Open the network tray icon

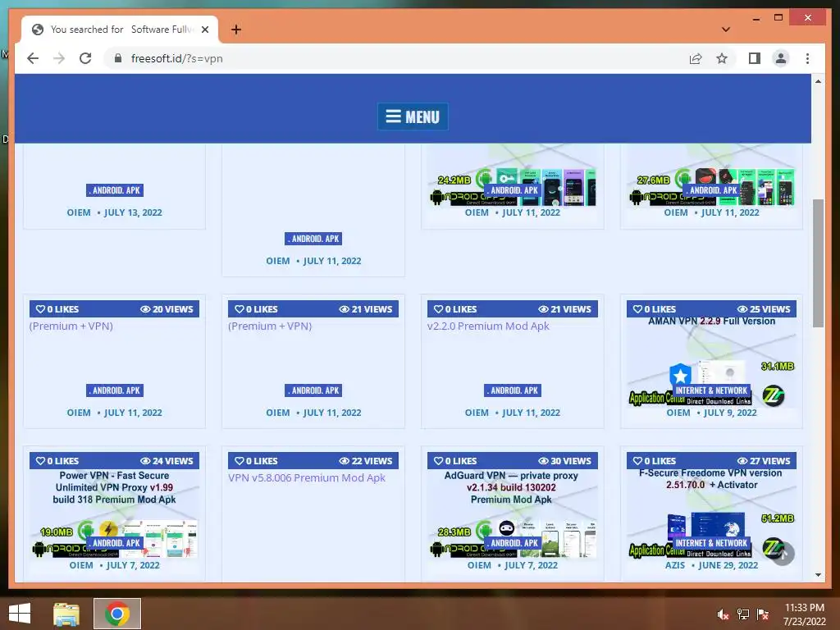click(x=743, y=614)
